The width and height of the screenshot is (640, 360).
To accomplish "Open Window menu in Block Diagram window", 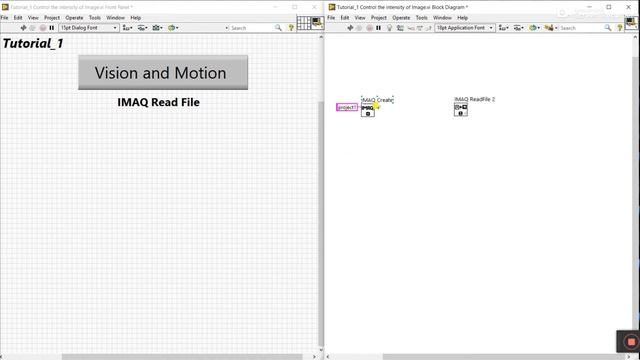I will [x=442, y=18].
